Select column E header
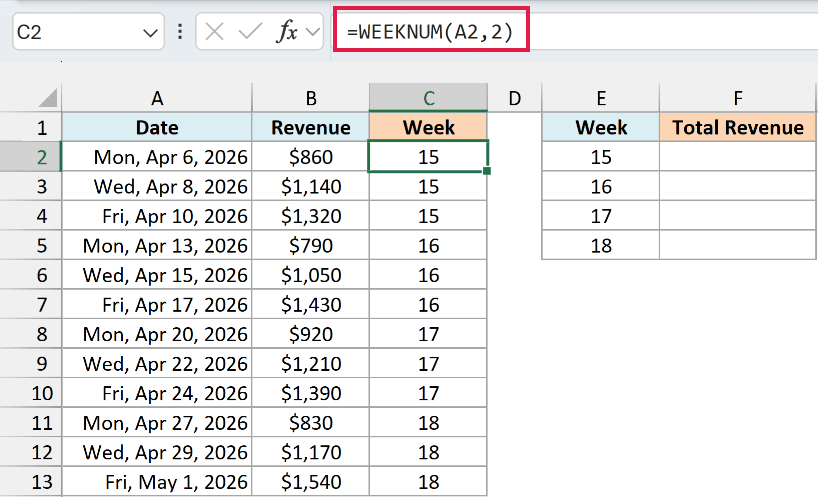Viewport: 818px width, 497px height. click(601, 98)
